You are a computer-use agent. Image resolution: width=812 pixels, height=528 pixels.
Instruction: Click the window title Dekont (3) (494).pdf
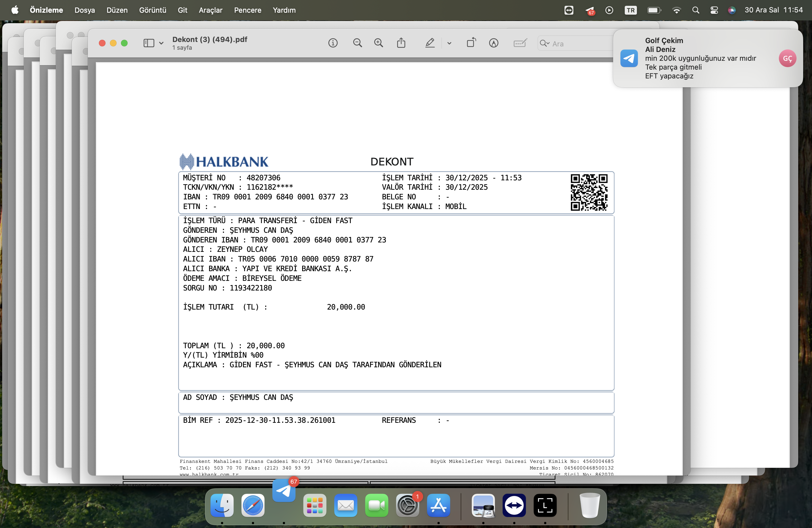click(210, 39)
